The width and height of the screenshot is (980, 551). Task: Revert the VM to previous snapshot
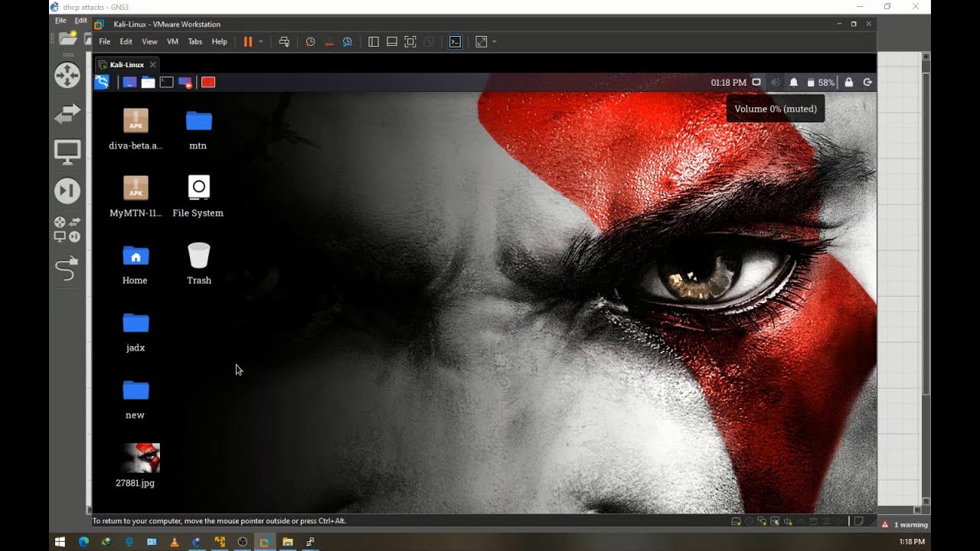tap(329, 41)
